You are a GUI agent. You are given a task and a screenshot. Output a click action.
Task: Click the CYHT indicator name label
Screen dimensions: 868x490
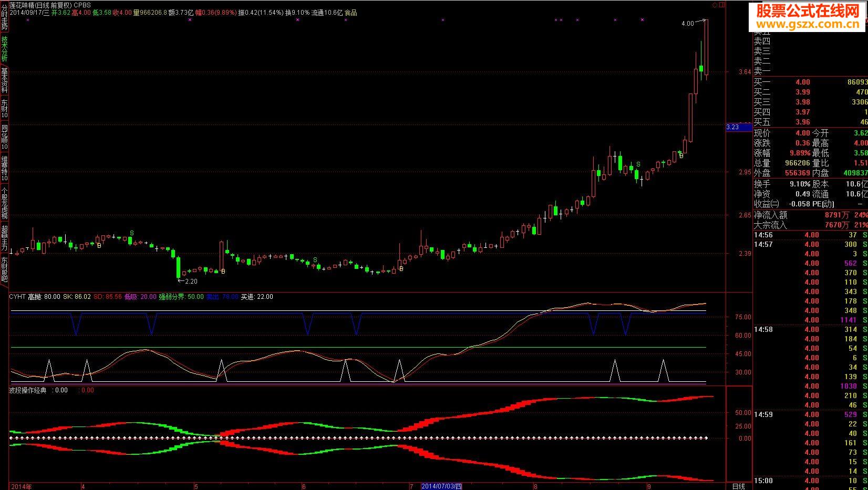(x=17, y=297)
